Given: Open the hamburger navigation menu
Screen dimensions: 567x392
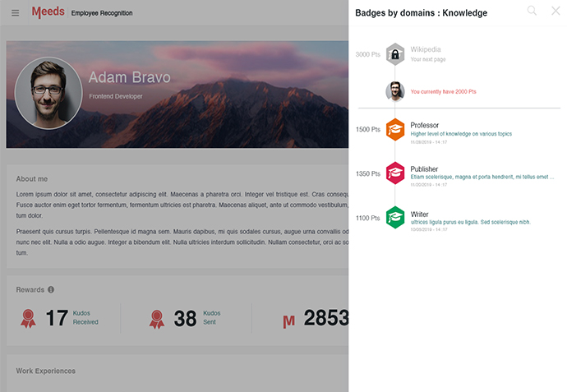Looking at the screenshot, I should pyautogui.click(x=15, y=13).
